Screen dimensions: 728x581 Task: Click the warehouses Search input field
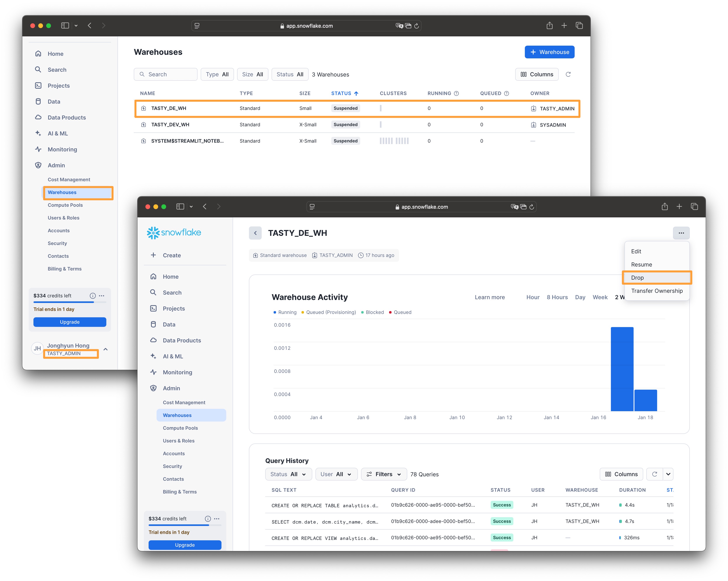[165, 74]
